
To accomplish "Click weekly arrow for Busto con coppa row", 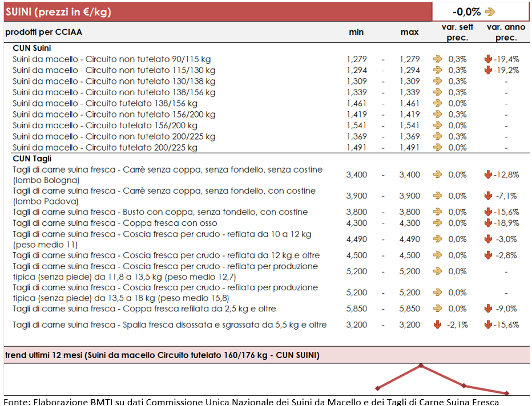I will pyautogui.click(x=438, y=212).
